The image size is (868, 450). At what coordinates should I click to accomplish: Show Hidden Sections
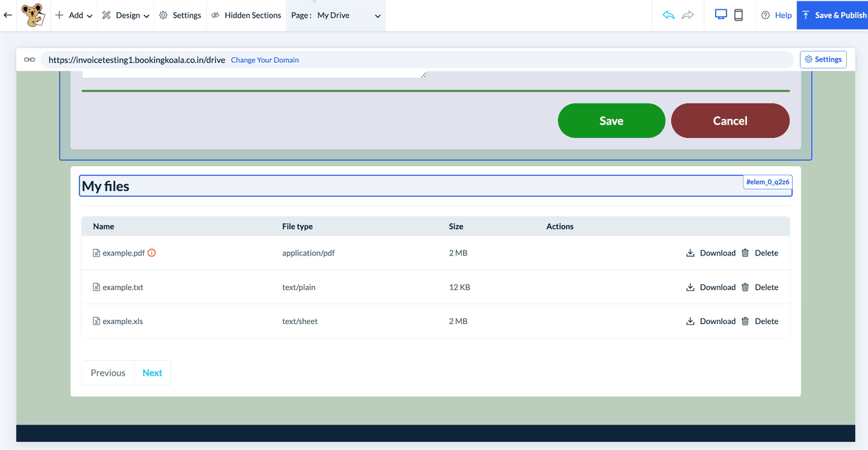click(246, 15)
